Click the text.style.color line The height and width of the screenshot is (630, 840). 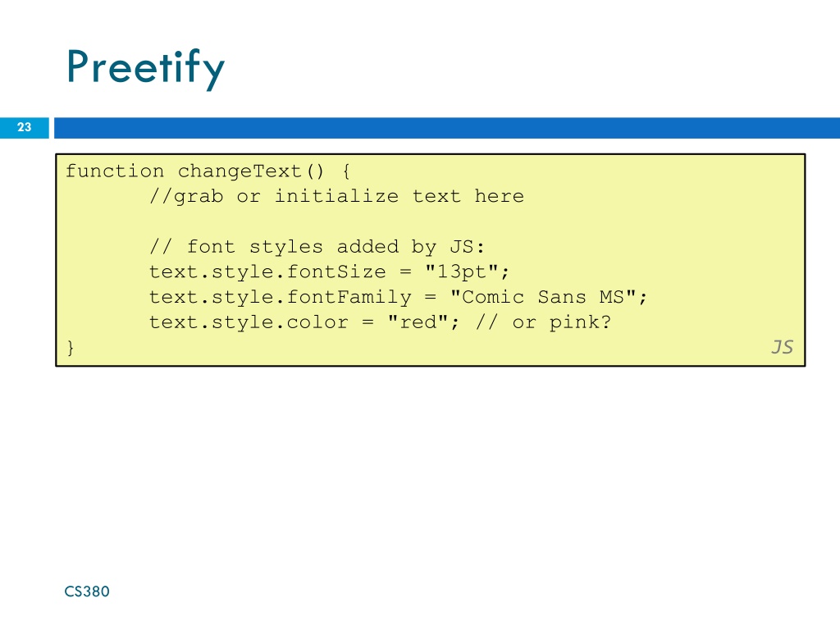(x=380, y=322)
